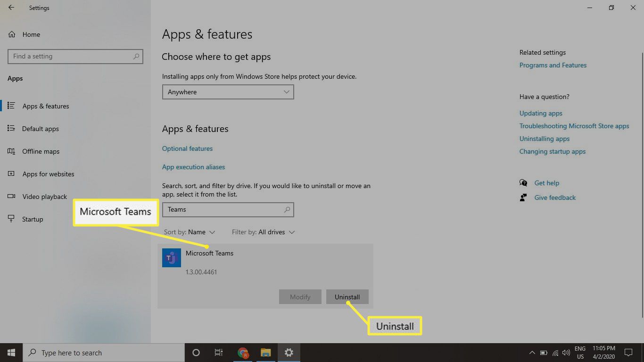Open Chrome from the taskbar
The height and width of the screenshot is (362, 644).
point(243,353)
